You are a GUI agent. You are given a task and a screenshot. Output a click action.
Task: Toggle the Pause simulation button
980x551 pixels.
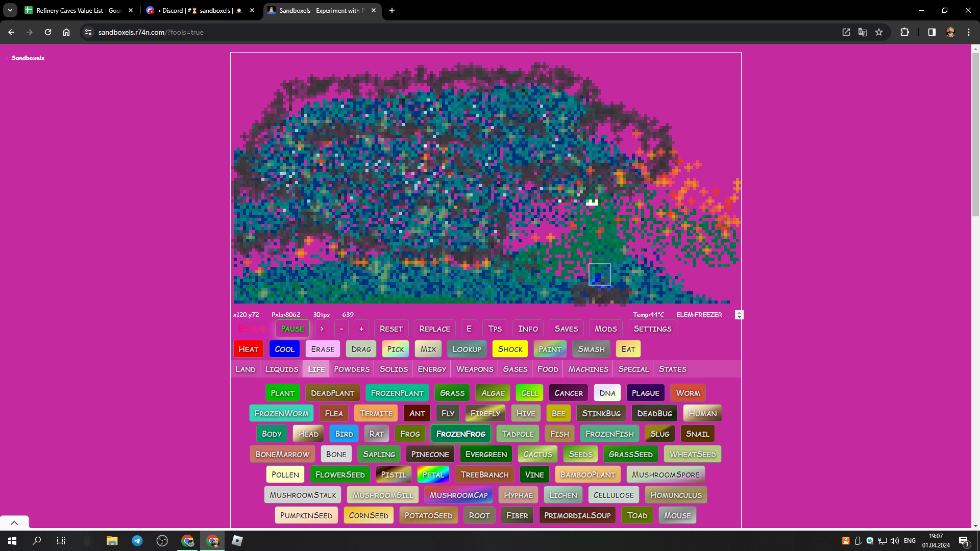[x=292, y=329]
